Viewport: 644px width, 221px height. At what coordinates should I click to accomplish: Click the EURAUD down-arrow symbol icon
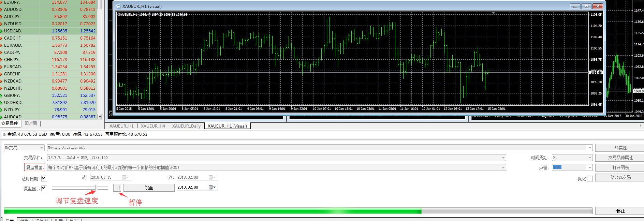coord(2,45)
